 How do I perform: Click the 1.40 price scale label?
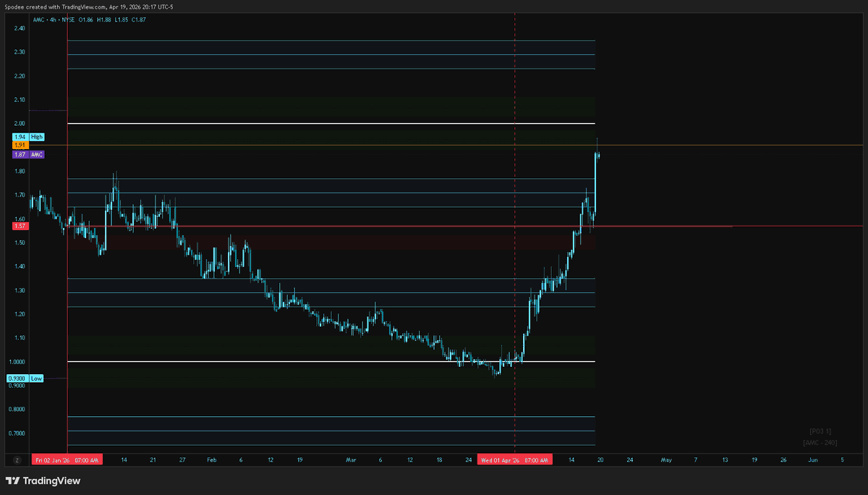tap(20, 266)
